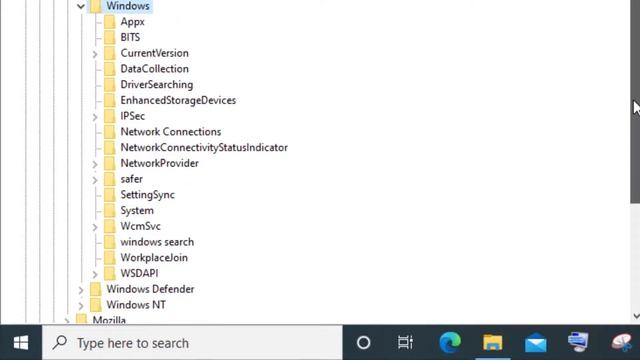This screenshot has height=360, width=640.
Task: Open File Explorer from taskbar
Action: click(493, 342)
